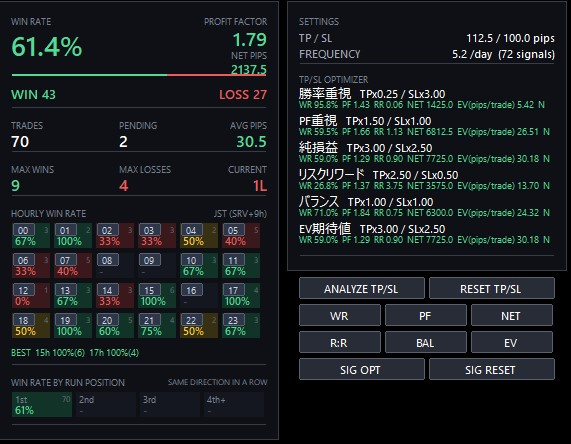The width and height of the screenshot is (571, 444).
Task: Click the max losses value 4
Action: pos(124,186)
